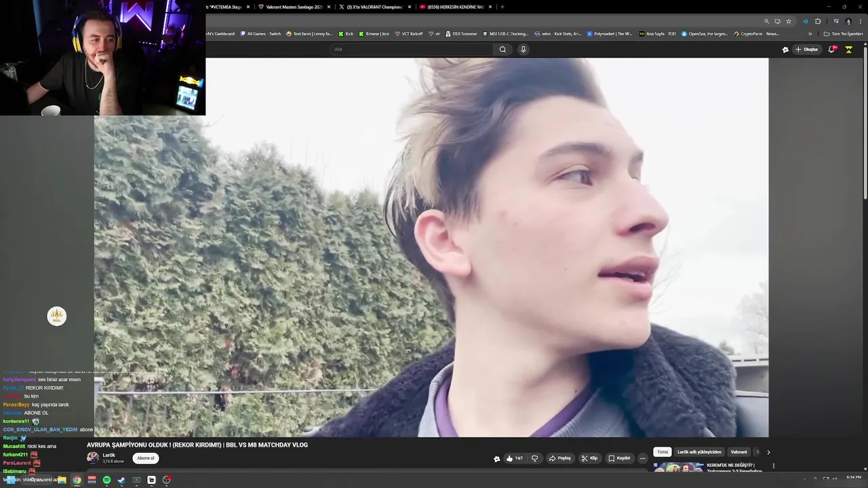This screenshot has width=868, height=488.
Task: Bookmark this page with star icon
Action: coord(788,21)
